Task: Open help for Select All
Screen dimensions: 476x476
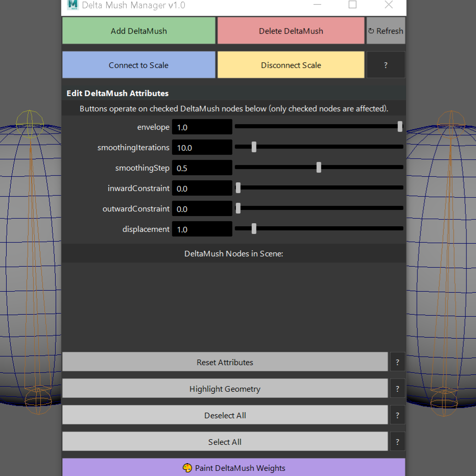Action: click(397, 441)
